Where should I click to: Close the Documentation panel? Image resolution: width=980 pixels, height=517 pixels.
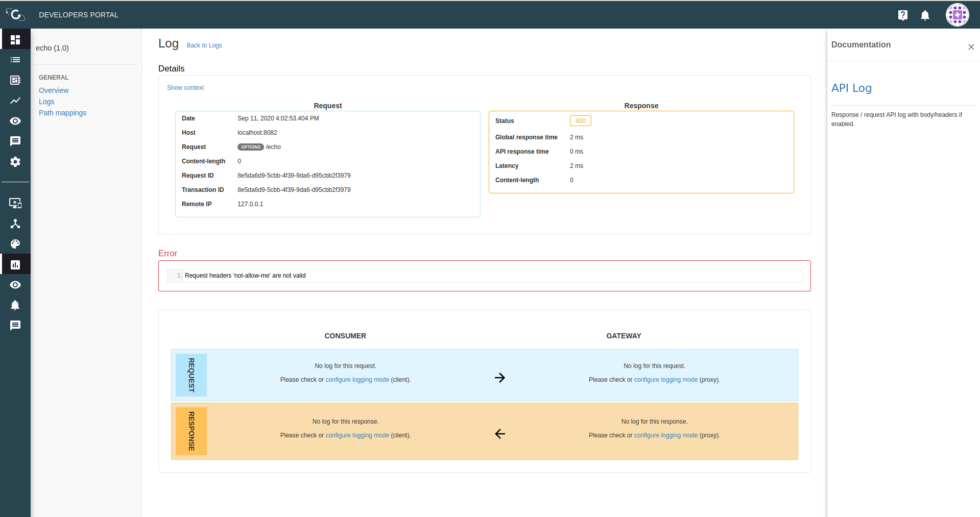pos(971,47)
